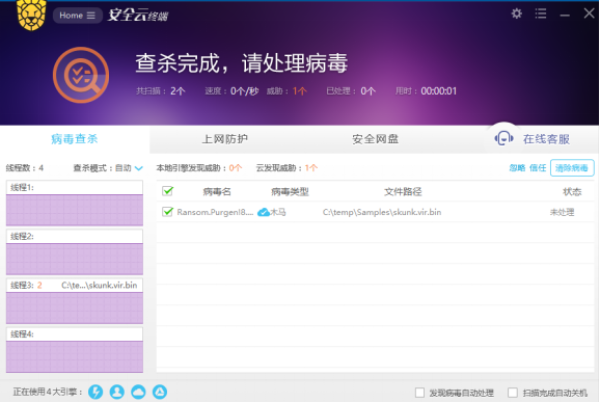Click the online support headset icon
The width and height of the screenshot is (600, 402).
pyautogui.click(x=504, y=139)
